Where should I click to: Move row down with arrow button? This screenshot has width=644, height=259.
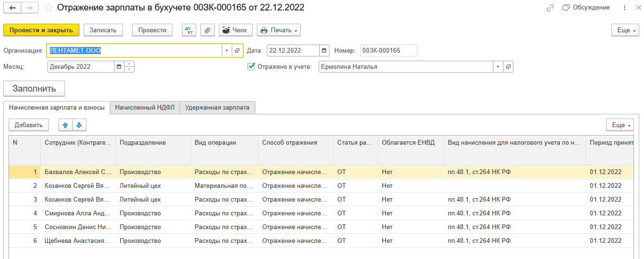[x=79, y=125]
